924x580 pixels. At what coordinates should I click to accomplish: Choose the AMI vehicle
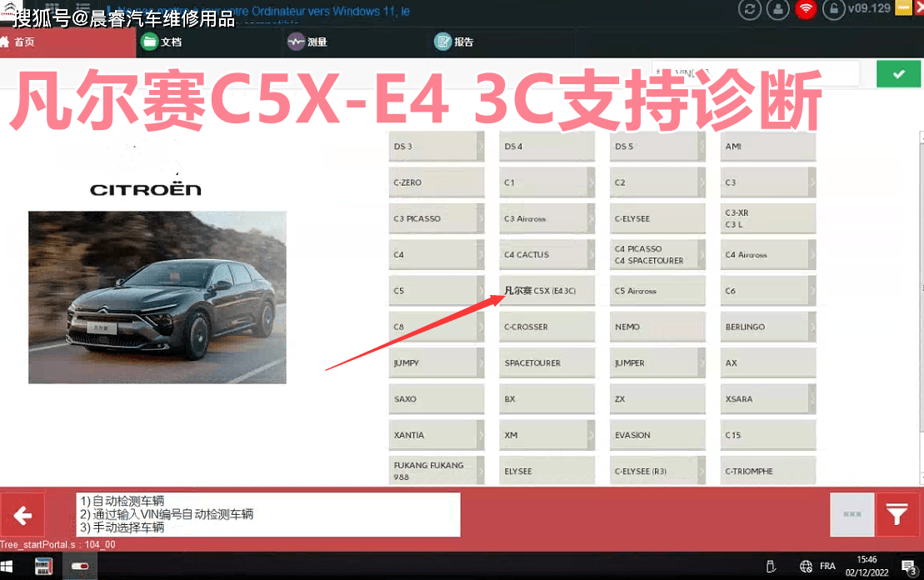[768, 147]
